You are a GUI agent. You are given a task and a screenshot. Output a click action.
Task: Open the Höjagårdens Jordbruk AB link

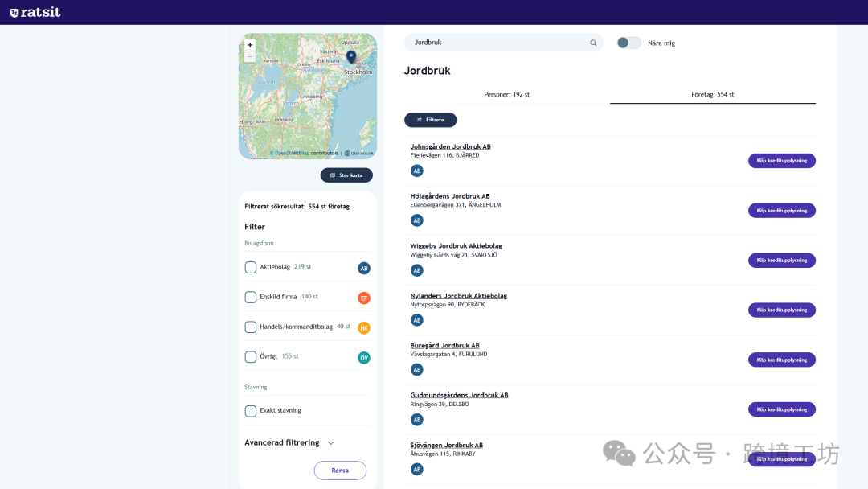[449, 196]
